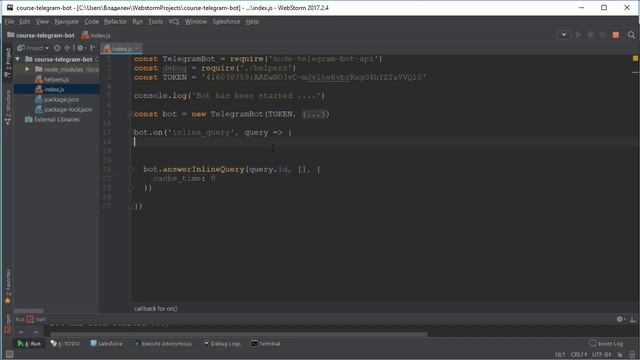The width and height of the screenshot is (640, 360).
Task: Open the Tools menu
Action: [156, 22]
